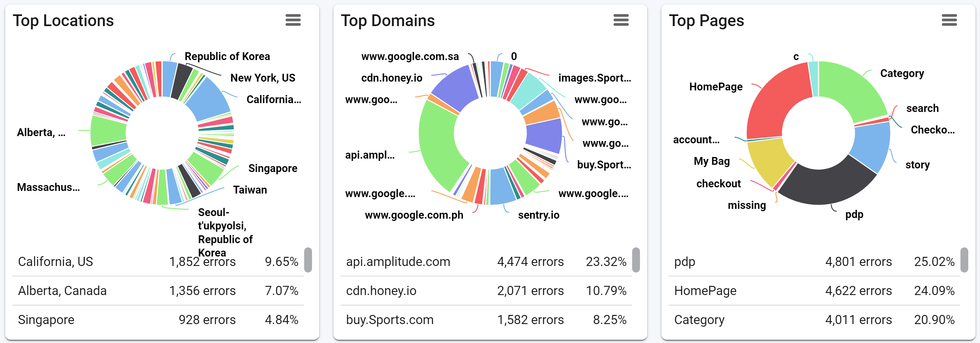The width and height of the screenshot is (980, 343).
Task: Open the Top Domains chart hamburger menu
Action: [x=621, y=20]
